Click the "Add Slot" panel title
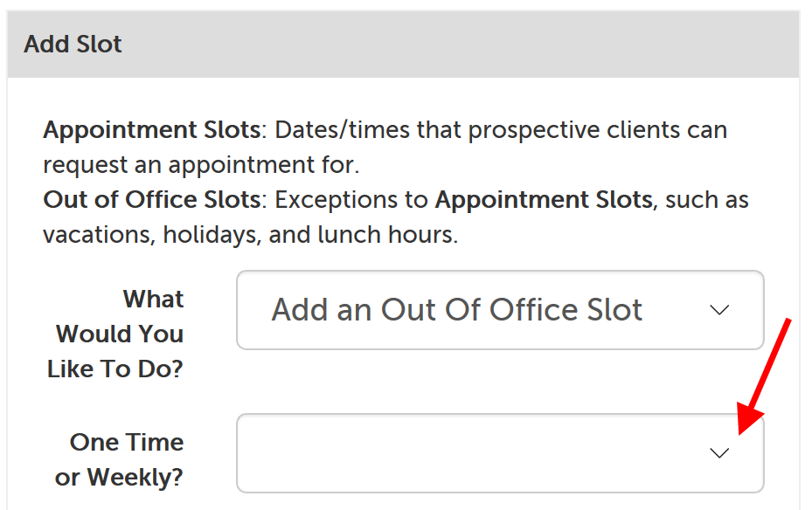Image resolution: width=812 pixels, height=510 pixels. (x=73, y=45)
